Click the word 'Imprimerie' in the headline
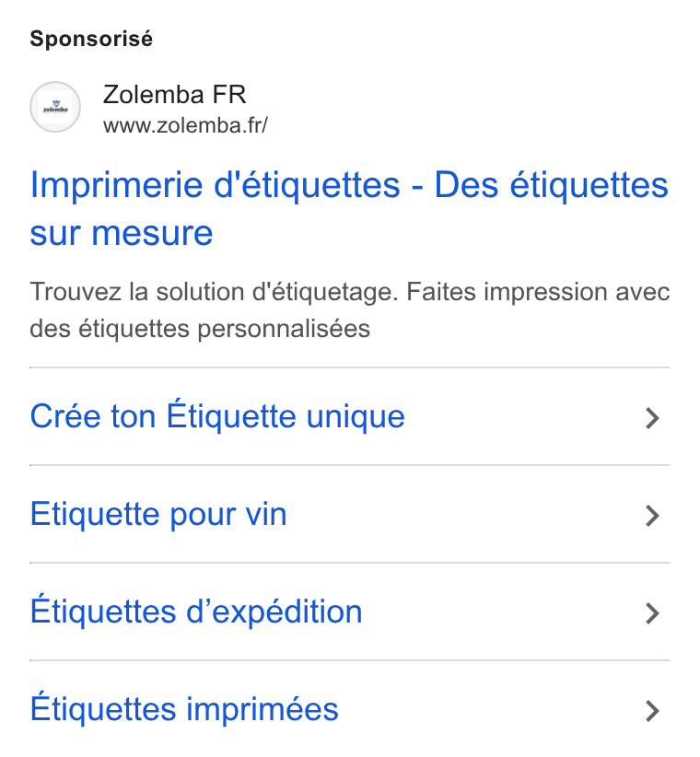Image resolution: width=700 pixels, height=757 pixels. click(x=116, y=185)
